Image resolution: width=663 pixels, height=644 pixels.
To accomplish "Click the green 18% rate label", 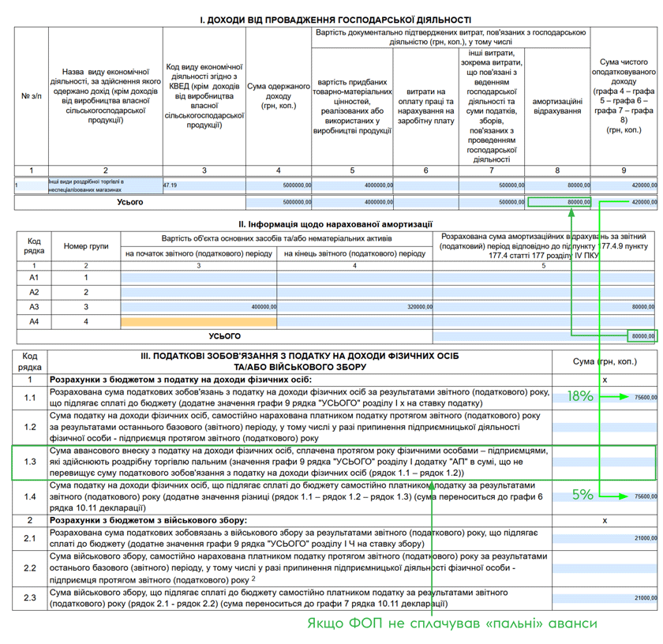I will pyautogui.click(x=582, y=397).
